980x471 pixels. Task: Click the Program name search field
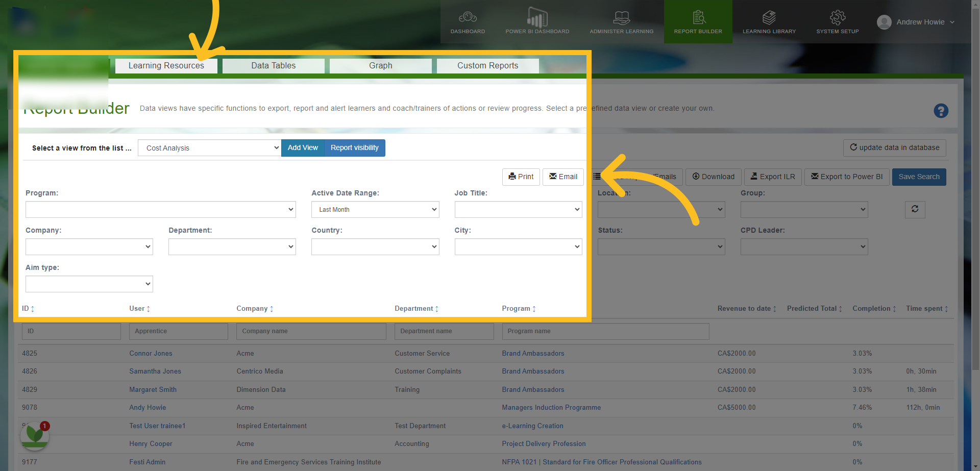605,331
